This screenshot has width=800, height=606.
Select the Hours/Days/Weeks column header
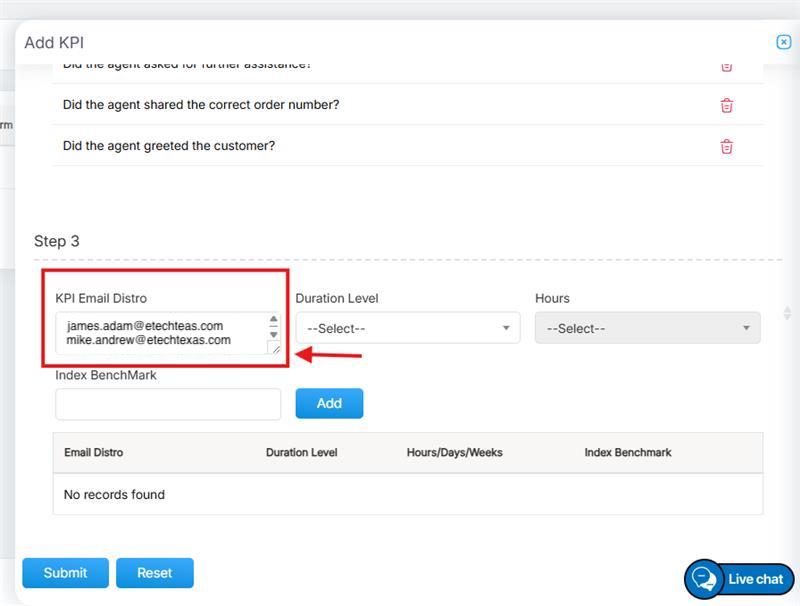pyautogui.click(x=454, y=453)
